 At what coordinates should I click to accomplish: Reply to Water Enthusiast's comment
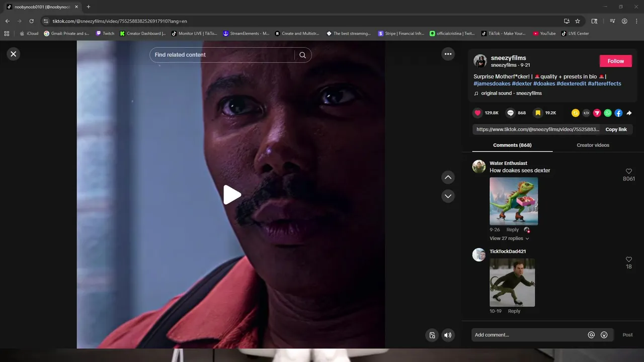point(512,230)
